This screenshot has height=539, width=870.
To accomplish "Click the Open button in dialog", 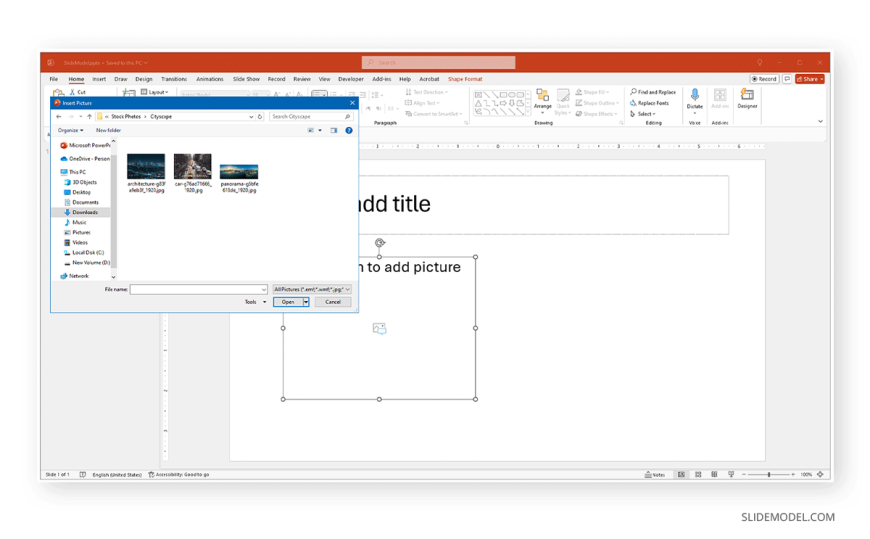I will (x=288, y=302).
